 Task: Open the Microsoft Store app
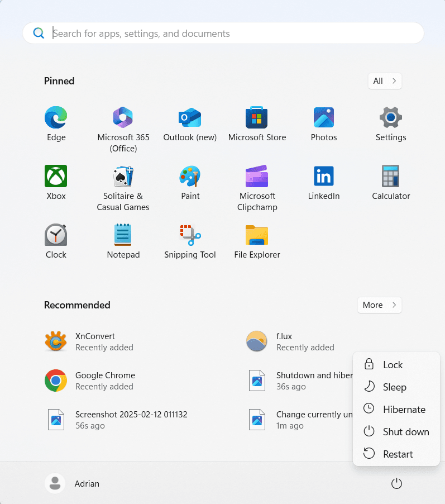(x=257, y=123)
